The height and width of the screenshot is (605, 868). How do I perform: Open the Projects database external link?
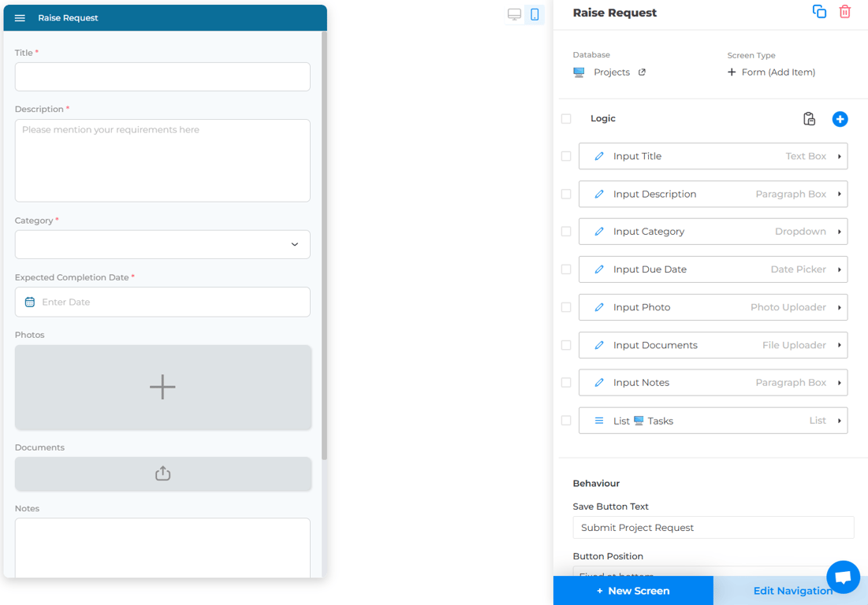(x=642, y=72)
